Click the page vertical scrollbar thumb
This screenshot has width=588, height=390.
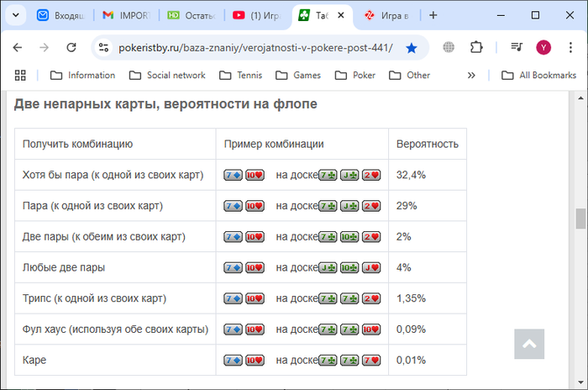(580, 219)
